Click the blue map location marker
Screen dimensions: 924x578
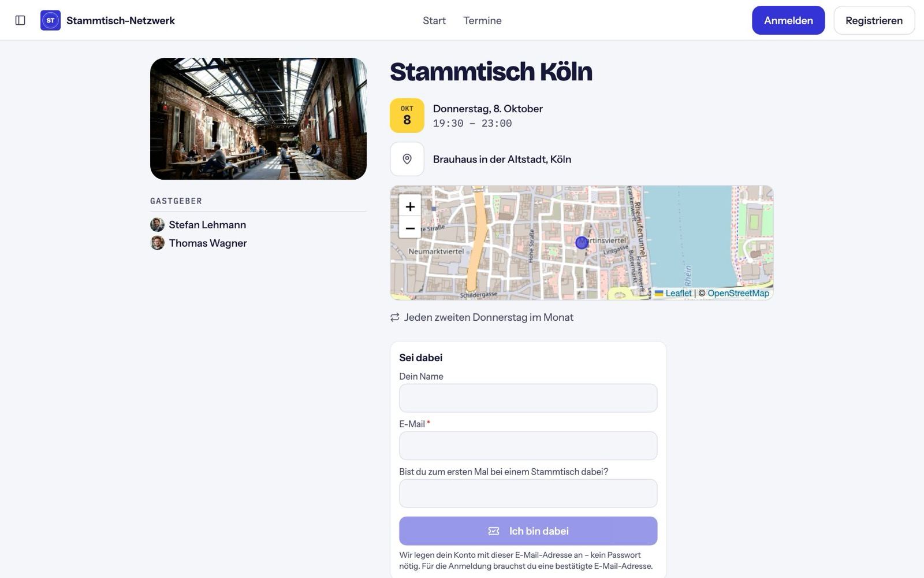(x=582, y=243)
